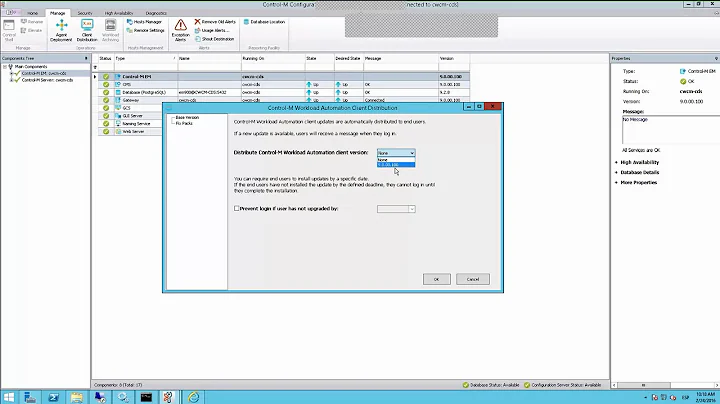
Task: Click the properties Message text box
Action: 670,129
